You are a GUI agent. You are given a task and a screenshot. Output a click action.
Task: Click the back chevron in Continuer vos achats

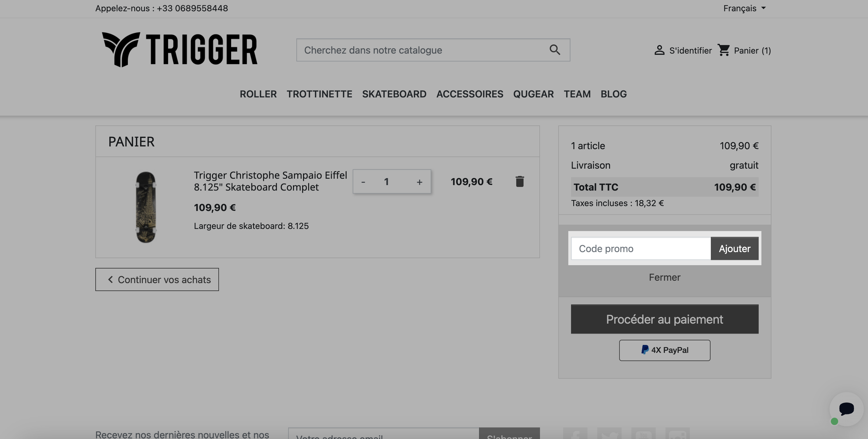(x=110, y=279)
